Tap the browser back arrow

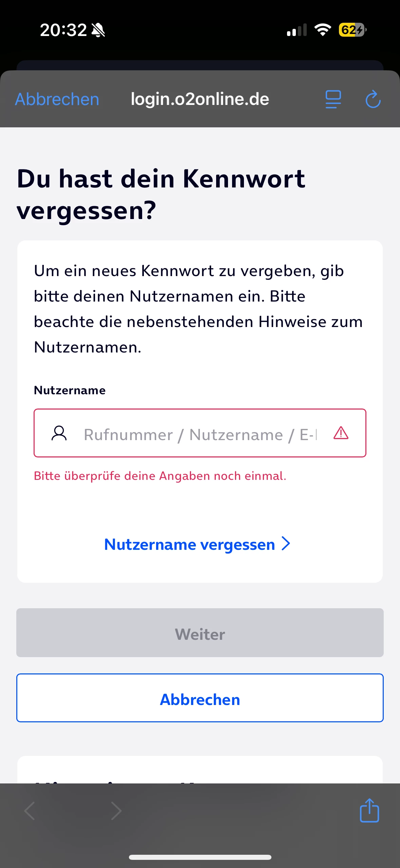(30, 811)
